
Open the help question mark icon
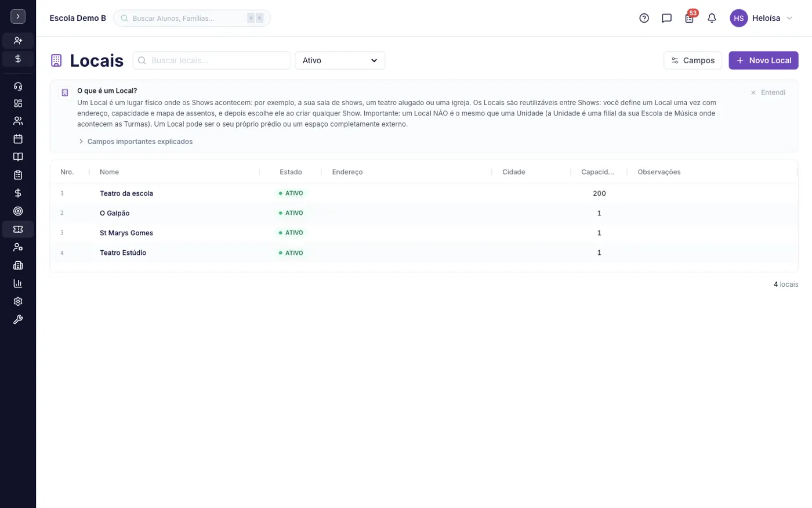644,18
